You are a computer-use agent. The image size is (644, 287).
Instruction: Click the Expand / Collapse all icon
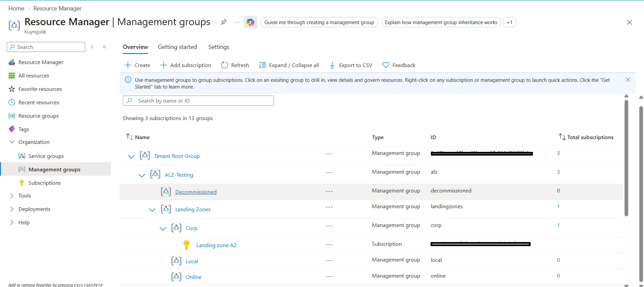(262, 65)
